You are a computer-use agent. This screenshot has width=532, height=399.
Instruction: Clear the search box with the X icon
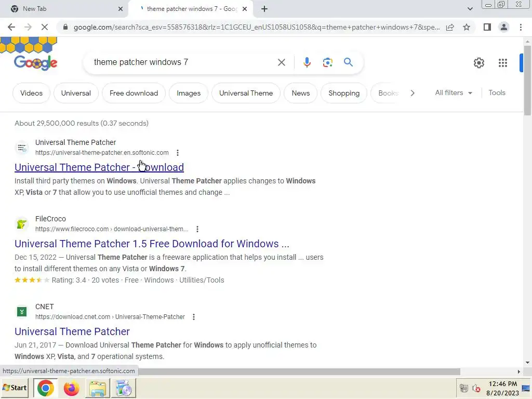pyautogui.click(x=281, y=62)
